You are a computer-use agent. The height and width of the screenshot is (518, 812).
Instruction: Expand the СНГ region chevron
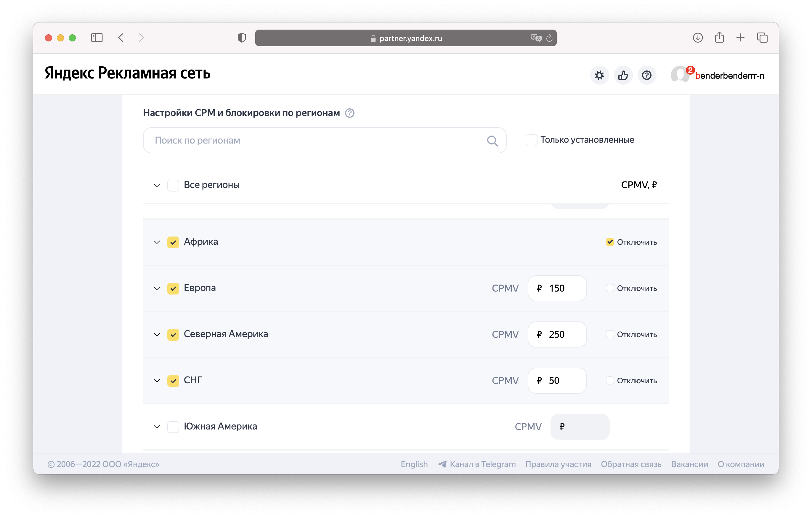coord(157,380)
